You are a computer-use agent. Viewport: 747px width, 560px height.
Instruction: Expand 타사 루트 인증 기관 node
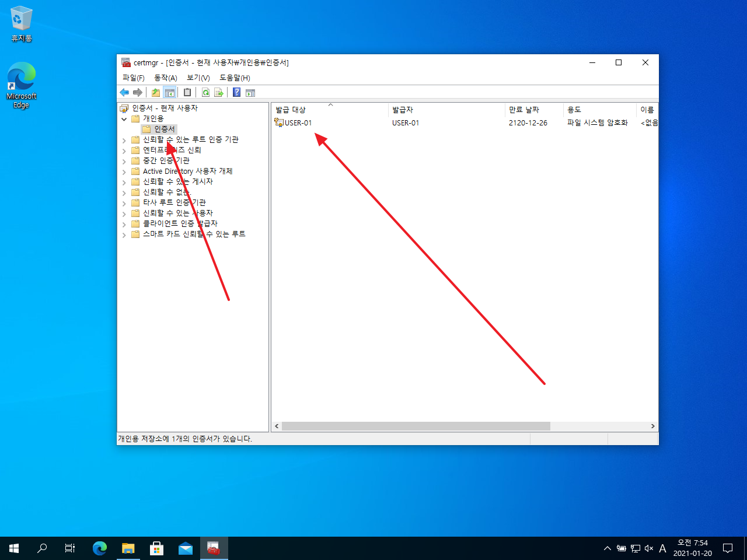coord(124,203)
